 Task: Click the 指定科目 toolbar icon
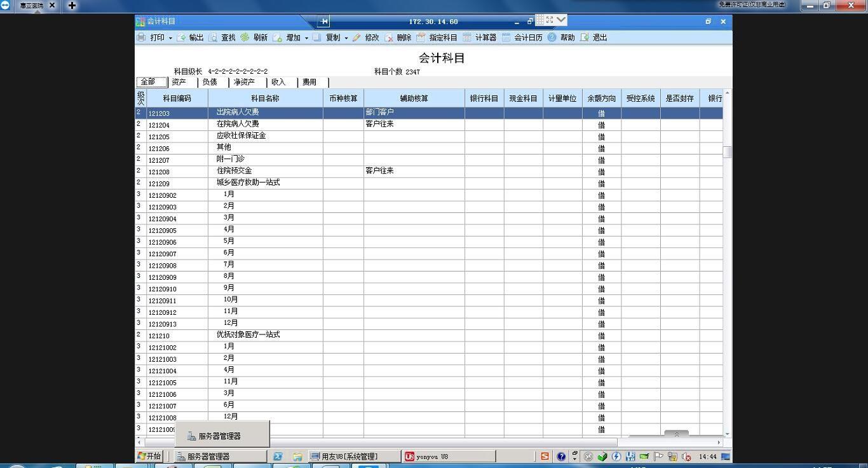point(421,38)
